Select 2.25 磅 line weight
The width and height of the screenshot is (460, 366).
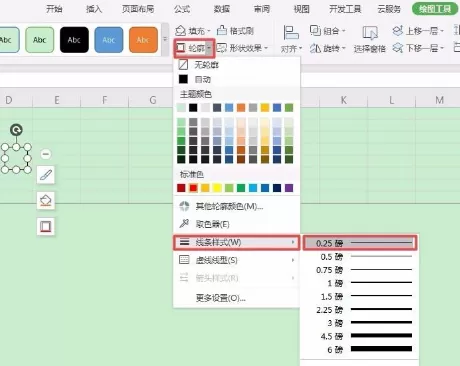coord(360,310)
